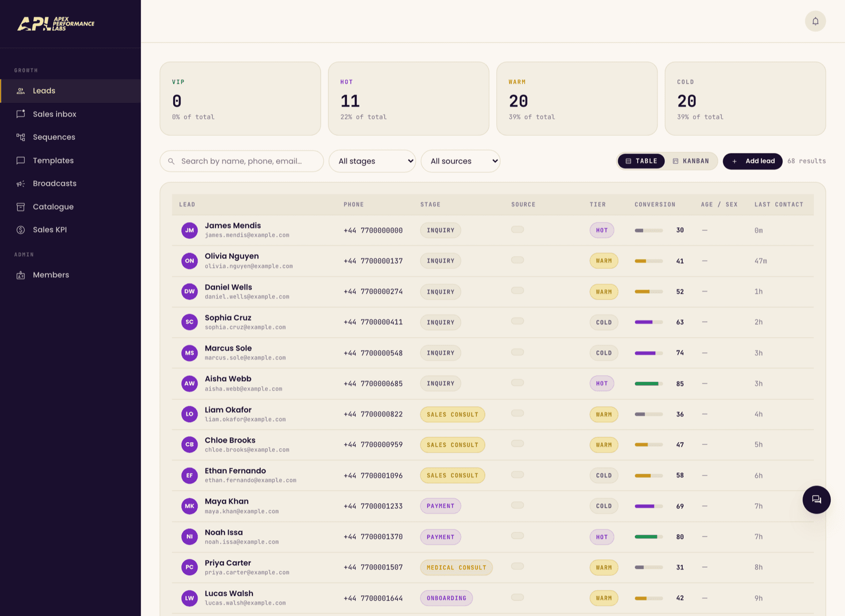Image resolution: width=845 pixels, height=616 pixels.
Task: Open the All sources dropdown
Action: pyautogui.click(x=461, y=161)
